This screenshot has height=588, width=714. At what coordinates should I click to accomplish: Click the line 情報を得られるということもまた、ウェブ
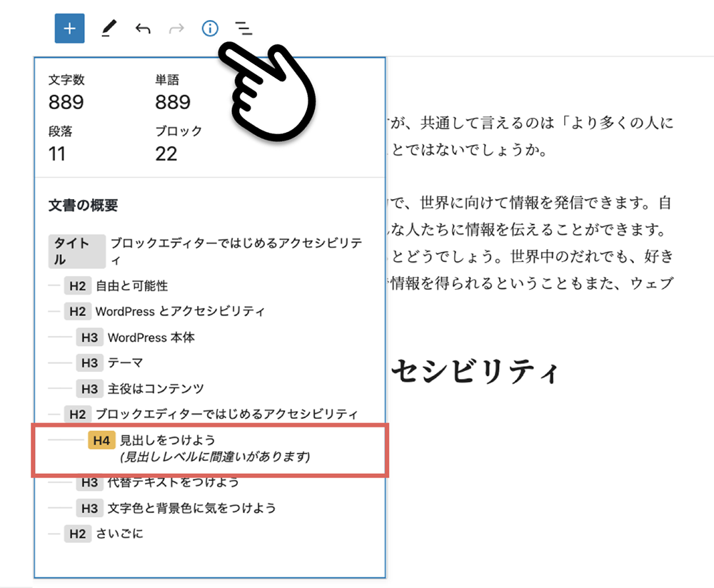point(531,283)
